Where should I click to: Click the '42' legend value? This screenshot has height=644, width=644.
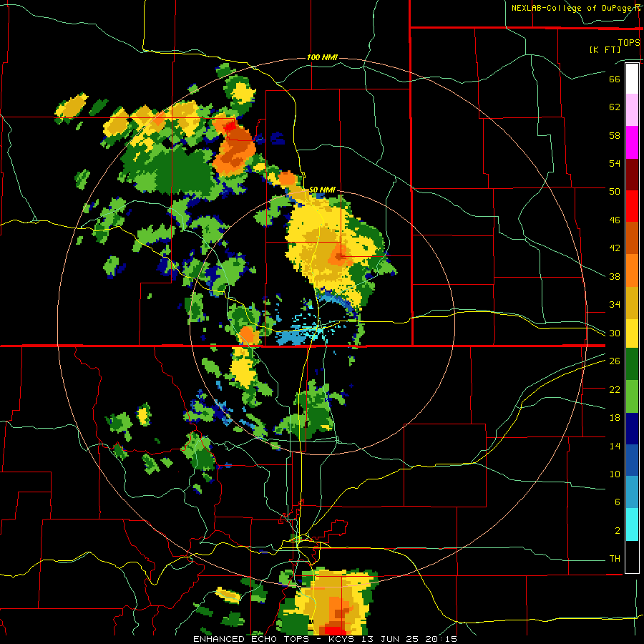point(615,248)
